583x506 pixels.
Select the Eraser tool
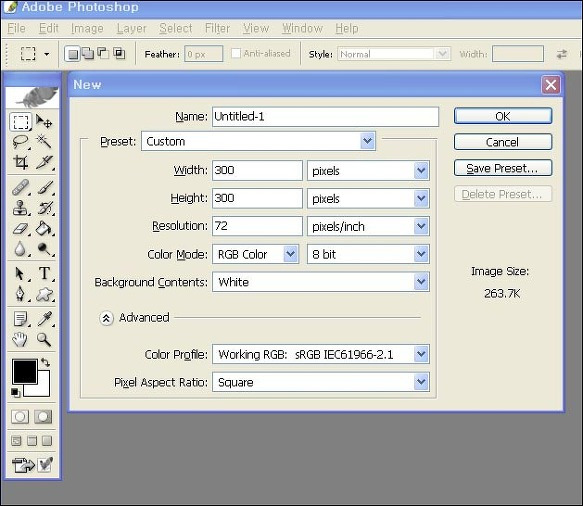click(x=20, y=228)
